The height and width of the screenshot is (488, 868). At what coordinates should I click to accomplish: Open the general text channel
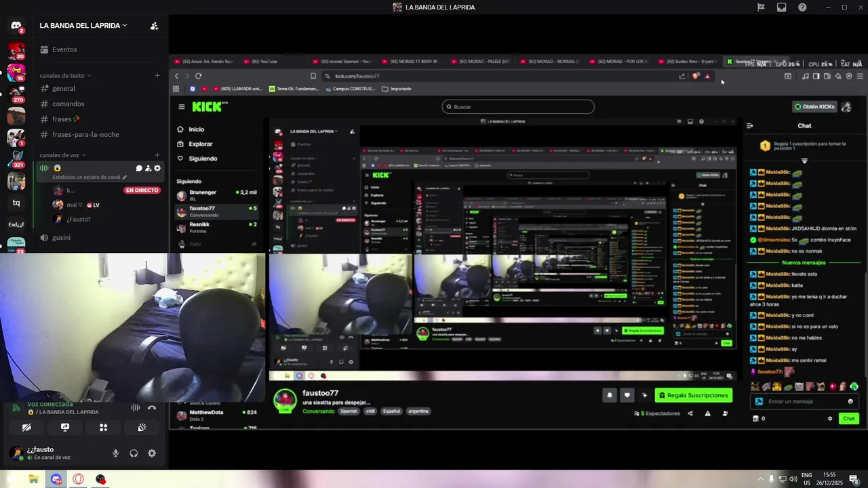coord(64,89)
